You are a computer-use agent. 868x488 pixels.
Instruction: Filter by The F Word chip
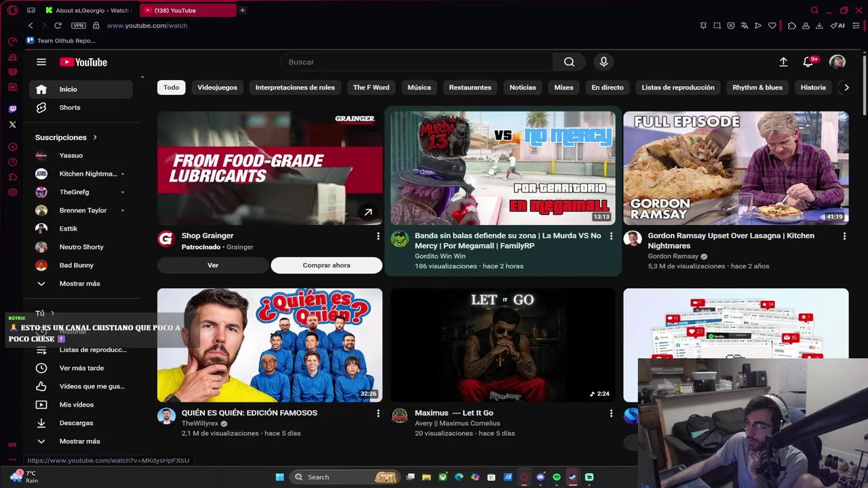[371, 87]
